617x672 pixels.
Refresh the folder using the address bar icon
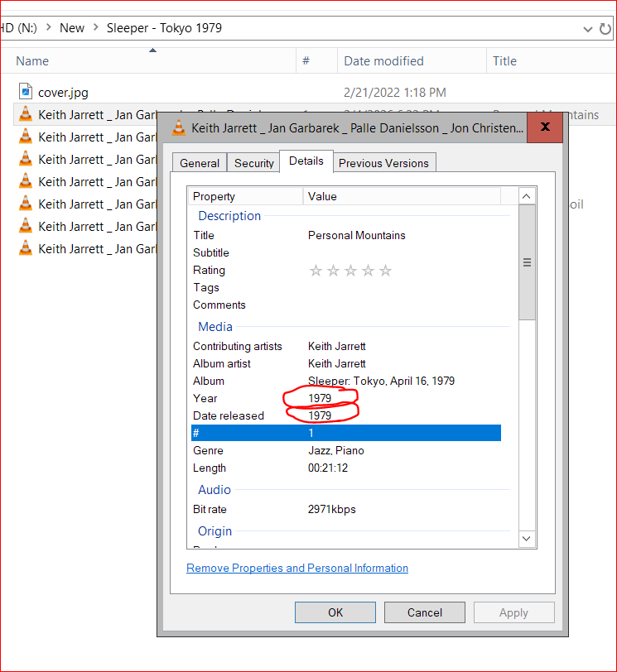pos(605,29)
